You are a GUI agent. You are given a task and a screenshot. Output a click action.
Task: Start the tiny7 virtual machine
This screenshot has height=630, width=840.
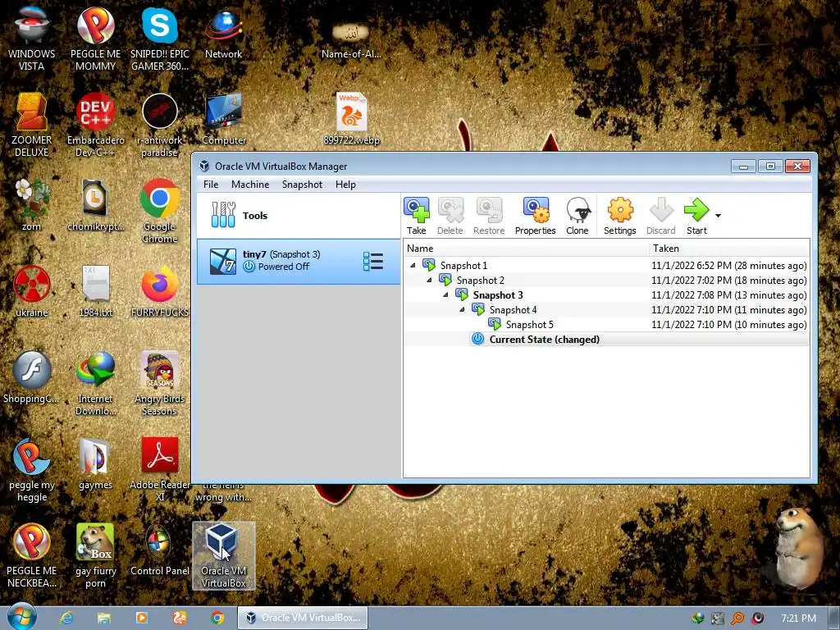click(696, 216)
